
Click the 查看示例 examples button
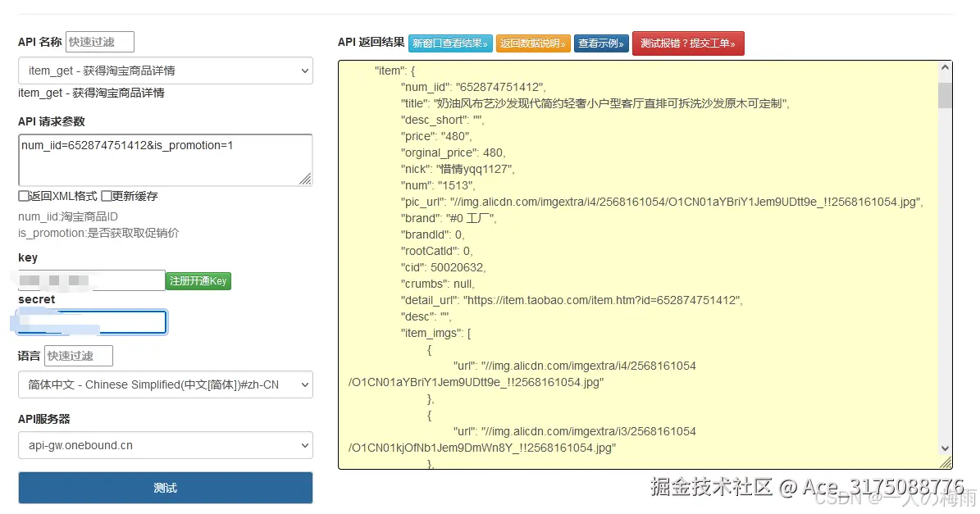tap(601, 43)
